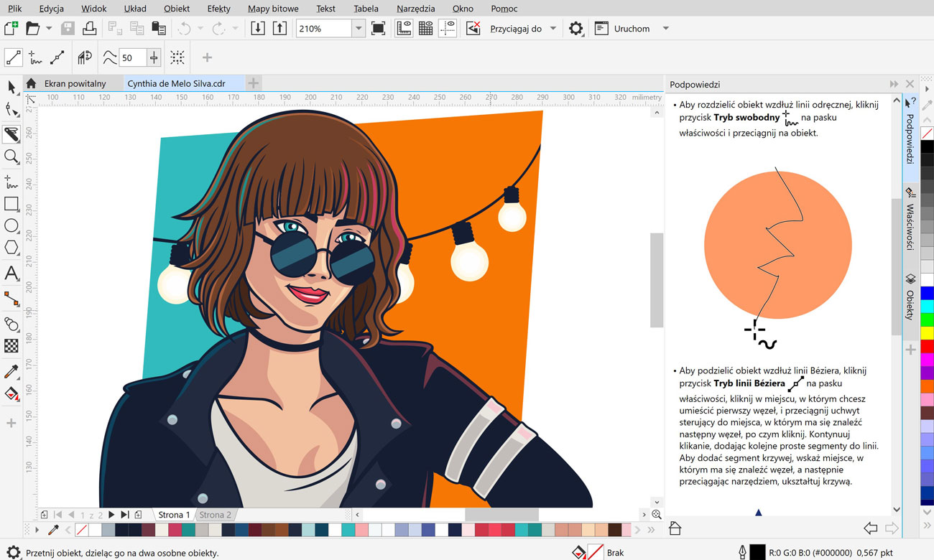Enable Bézier knife mode

(57, 57)
